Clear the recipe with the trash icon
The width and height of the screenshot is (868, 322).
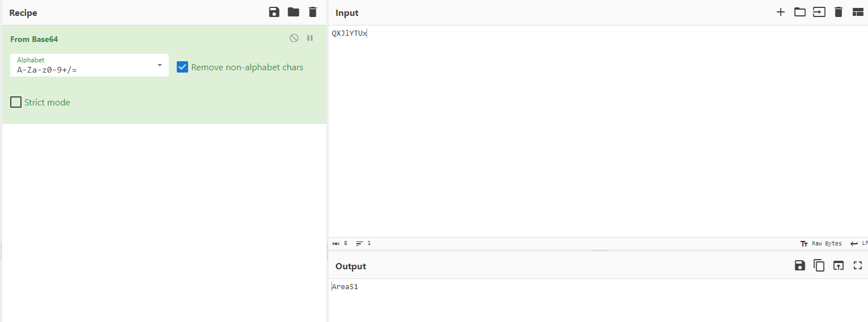coord(313,12)
